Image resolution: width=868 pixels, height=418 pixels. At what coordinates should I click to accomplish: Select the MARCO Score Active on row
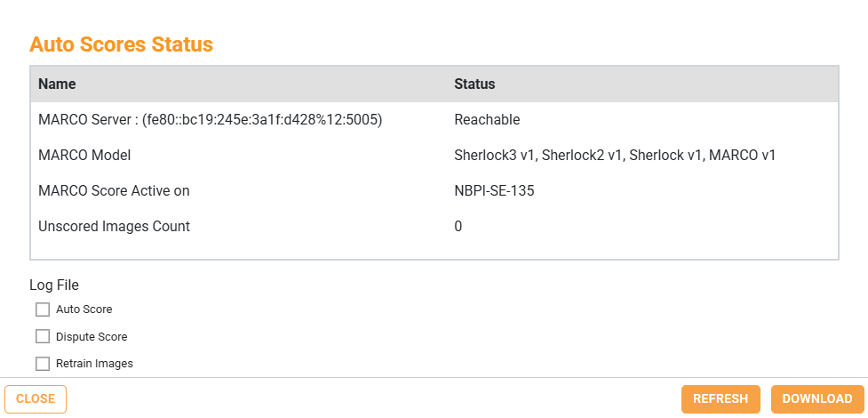pos(114,190)
